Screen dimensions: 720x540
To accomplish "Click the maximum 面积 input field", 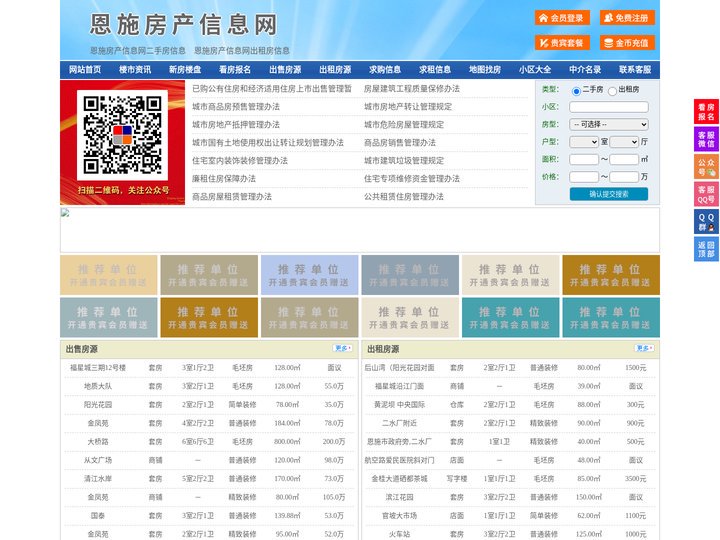I will (x=624, y=159).
